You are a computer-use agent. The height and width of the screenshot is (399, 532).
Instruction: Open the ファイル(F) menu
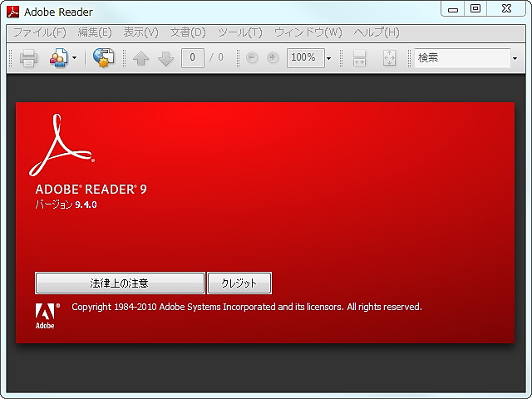[x=40, y=32]
